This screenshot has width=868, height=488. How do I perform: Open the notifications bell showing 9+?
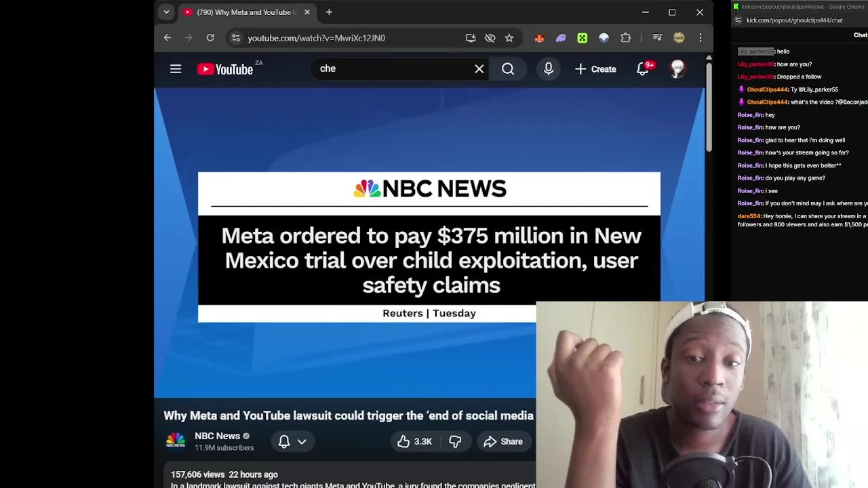[x=643, y=68]
